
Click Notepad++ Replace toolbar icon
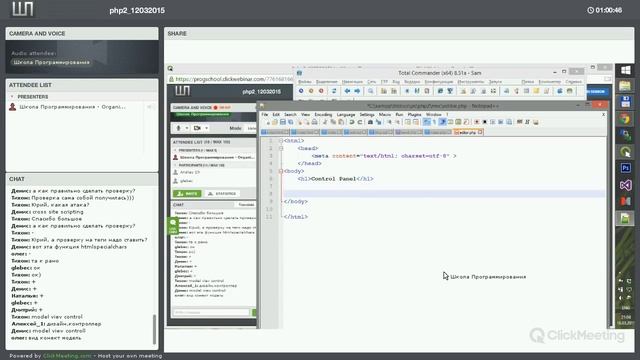(x=378, y=122)
